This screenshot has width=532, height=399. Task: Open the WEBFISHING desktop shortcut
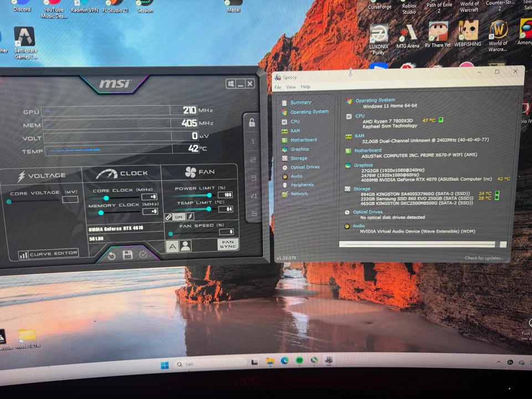click(x=468, y=33)
